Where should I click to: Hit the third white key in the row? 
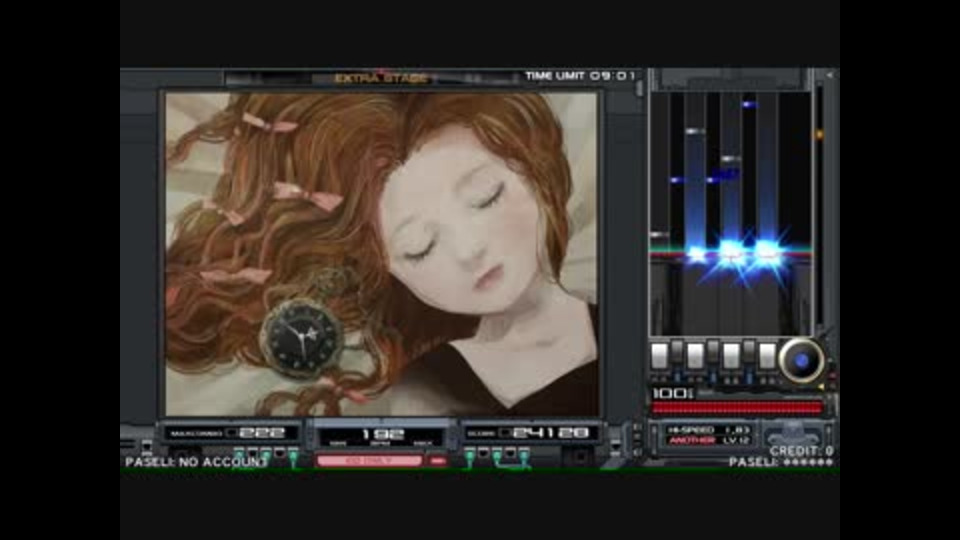point(731,356)
